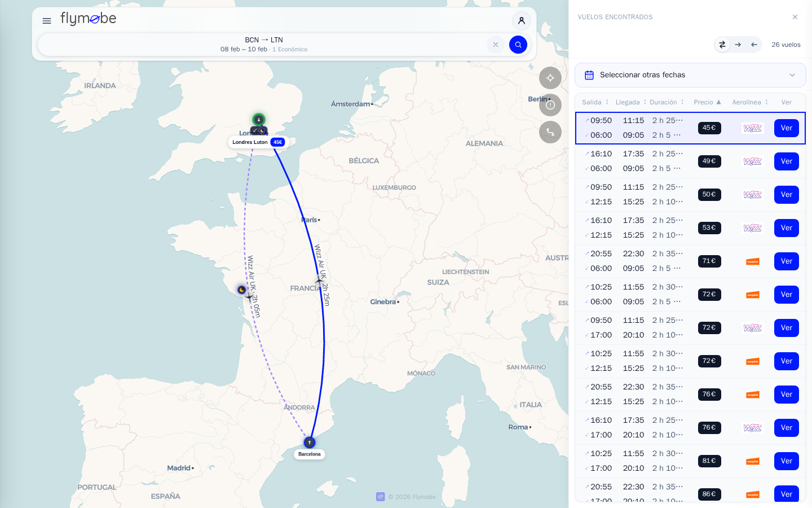Show only outbound flights with right arrow
Screen dimensions: 812x508
738,45
